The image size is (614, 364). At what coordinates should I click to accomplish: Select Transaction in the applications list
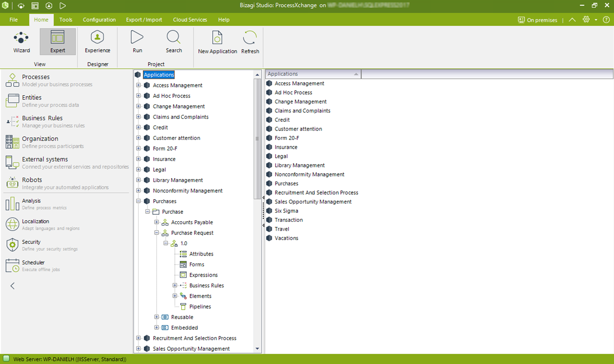(x=288, y=220)
